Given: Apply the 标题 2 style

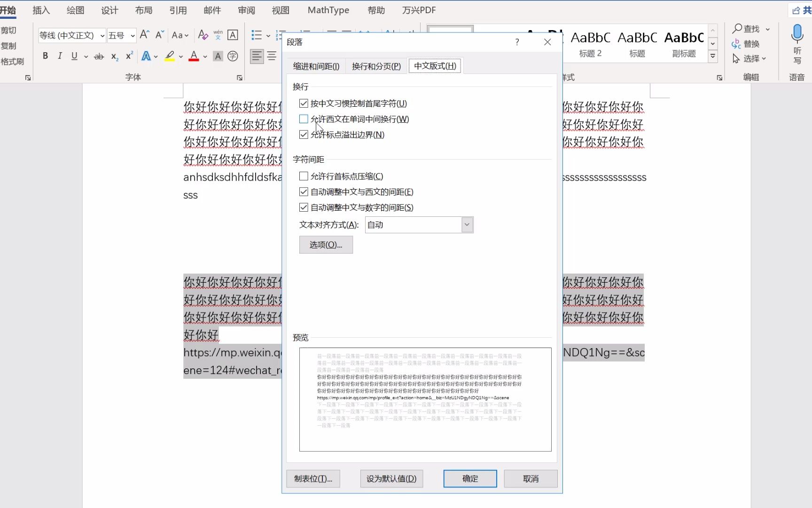Looking at the screenshot, I should (590, 44).
